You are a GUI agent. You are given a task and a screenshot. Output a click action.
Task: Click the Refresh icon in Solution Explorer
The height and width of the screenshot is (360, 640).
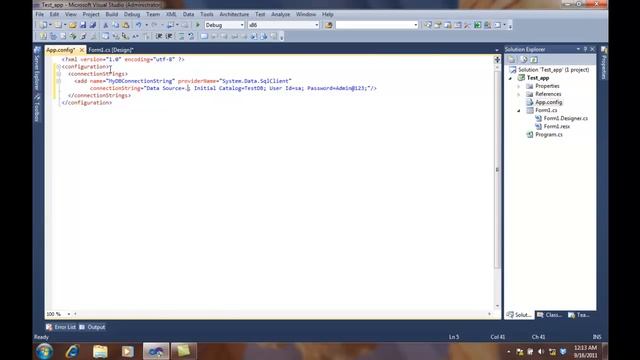coord(533,60)
